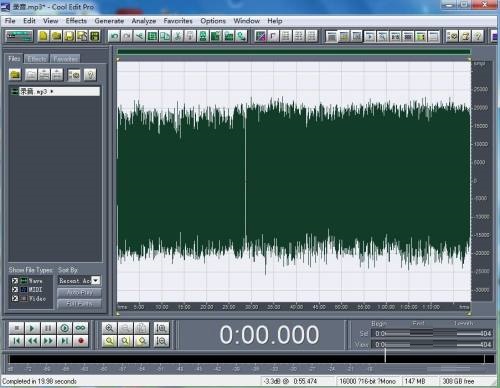This screenshot has width=500, height=388.
Task: Click the black level meter bar
Action: coord(251,359)
